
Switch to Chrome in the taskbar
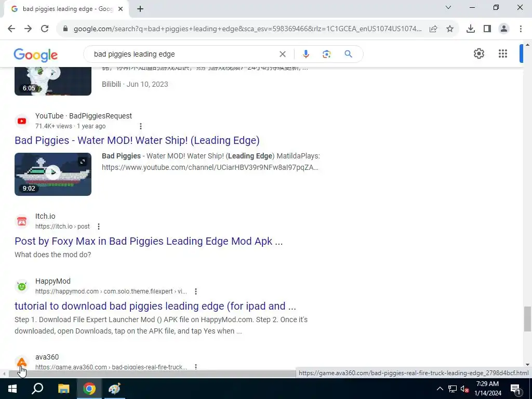click(89, 389)
